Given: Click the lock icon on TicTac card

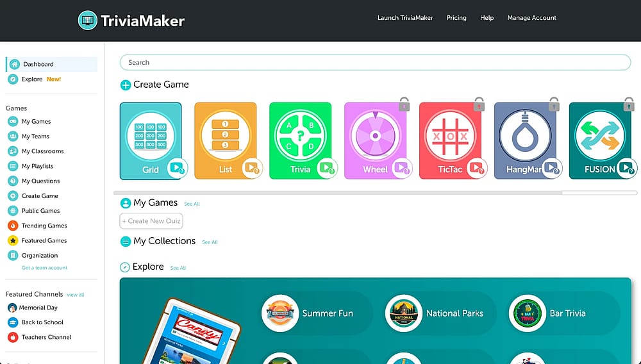Looking at the screenshot, I should point(479,104).
